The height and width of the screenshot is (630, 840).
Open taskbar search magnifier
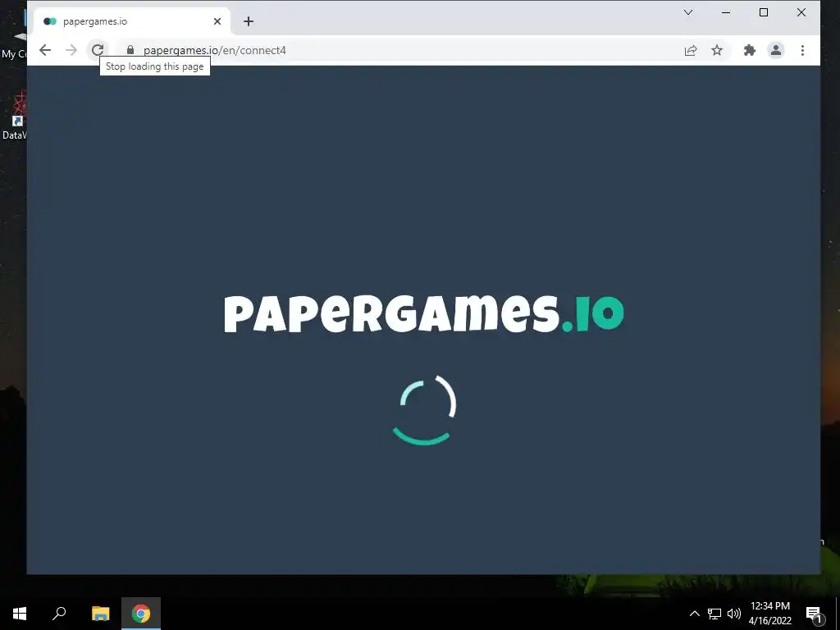[59, 614]
